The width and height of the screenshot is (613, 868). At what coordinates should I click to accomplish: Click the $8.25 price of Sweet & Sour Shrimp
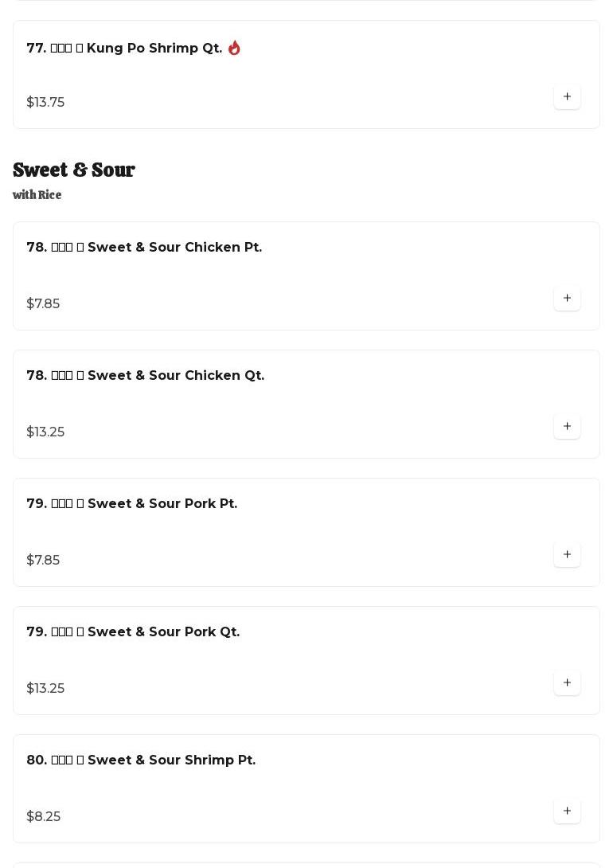[44, 817]
